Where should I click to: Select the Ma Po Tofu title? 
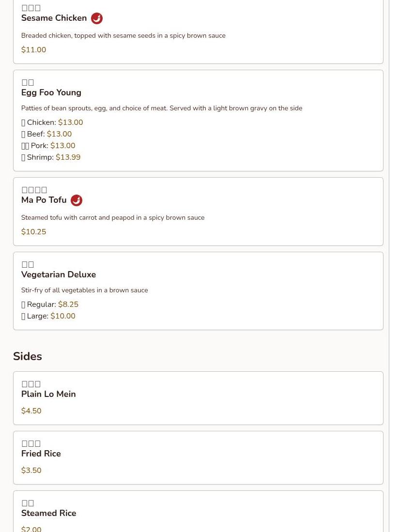pyautogui.click(x=44, y=200)
